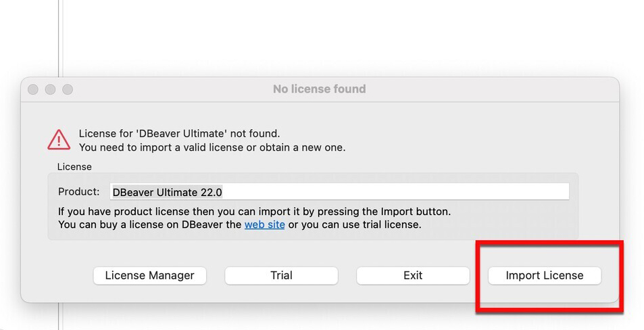Screen dimensions: 644x330
Task: Click the red warning triangle icon
Action: [59, 140]
